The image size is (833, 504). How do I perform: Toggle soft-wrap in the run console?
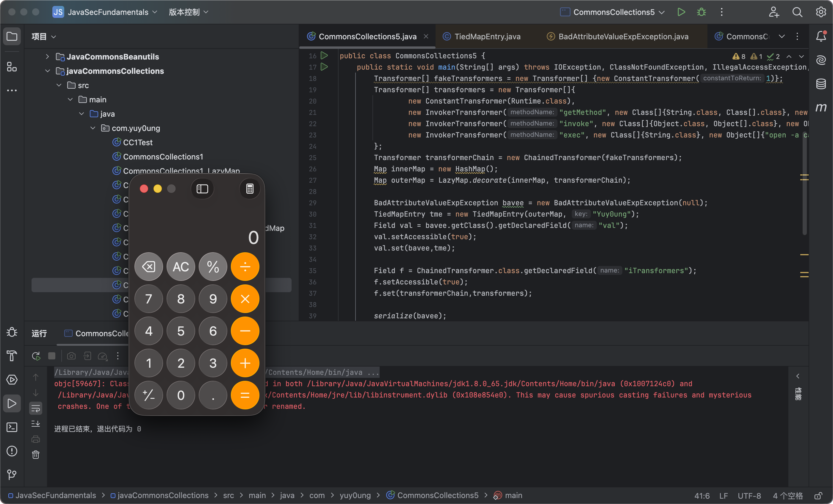(36, 408)
